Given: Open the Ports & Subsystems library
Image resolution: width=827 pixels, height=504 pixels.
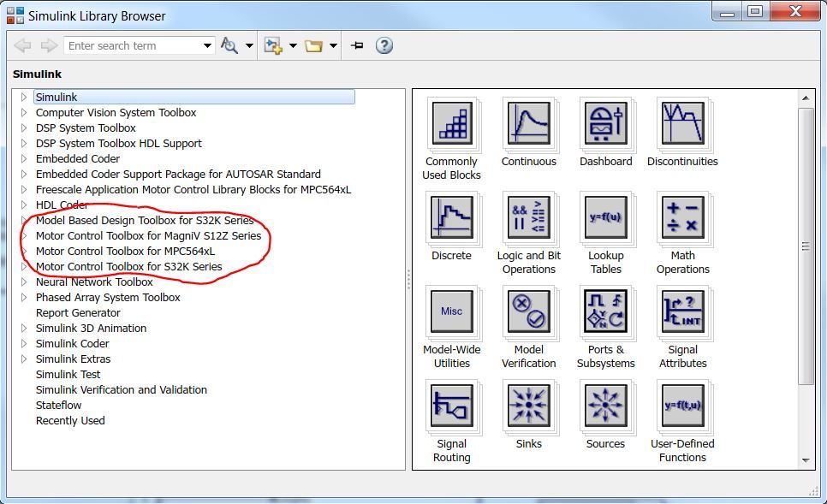Looking at the screenshot, I should coord(605,311).
